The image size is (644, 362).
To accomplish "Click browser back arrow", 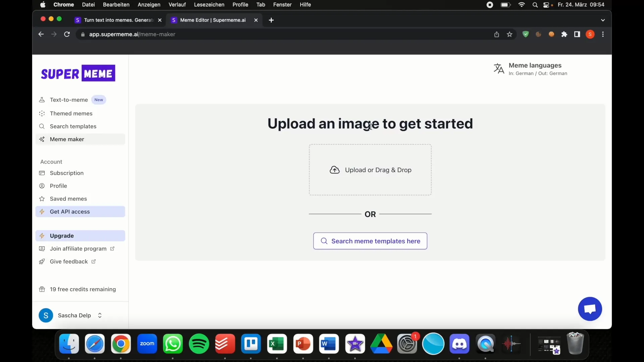I will pyautogui.click(x=41, y=34).
